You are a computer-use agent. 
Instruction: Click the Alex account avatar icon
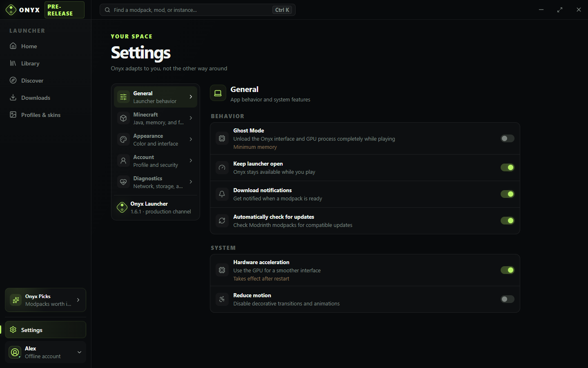point(15,352)
